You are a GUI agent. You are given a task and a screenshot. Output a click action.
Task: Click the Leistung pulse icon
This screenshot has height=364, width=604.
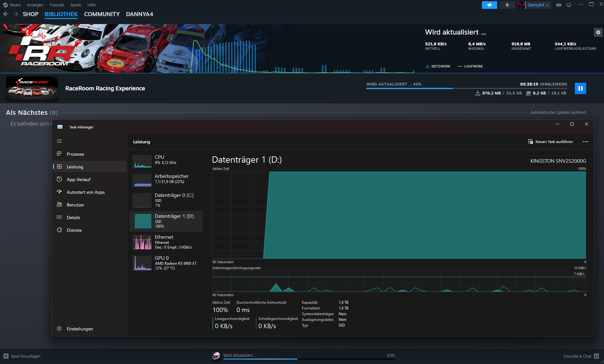(59, 166)
